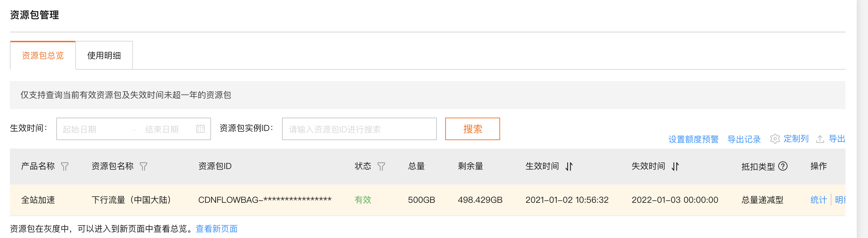Open the resource package name filter
This screenshot has height=238, width=868.
pyautogui.click(x=143, y=166)
